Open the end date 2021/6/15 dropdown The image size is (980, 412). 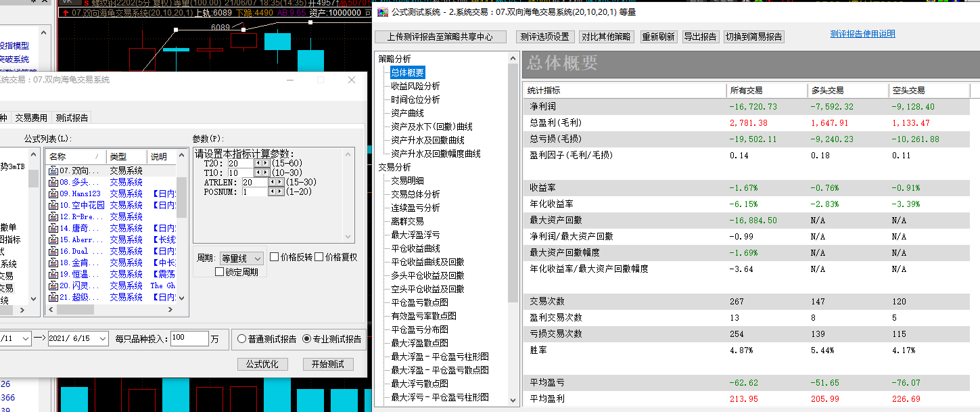coord(103,338)
